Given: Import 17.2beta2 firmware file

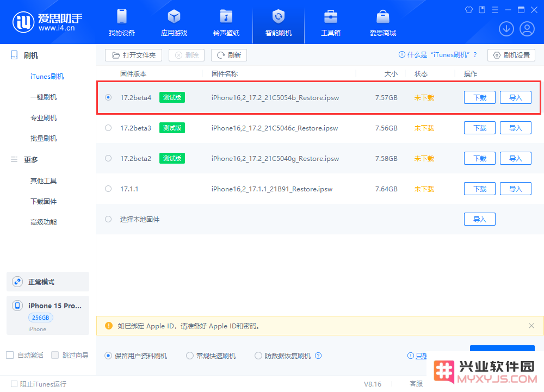Looking at the screenshot, I should point(516,158).
